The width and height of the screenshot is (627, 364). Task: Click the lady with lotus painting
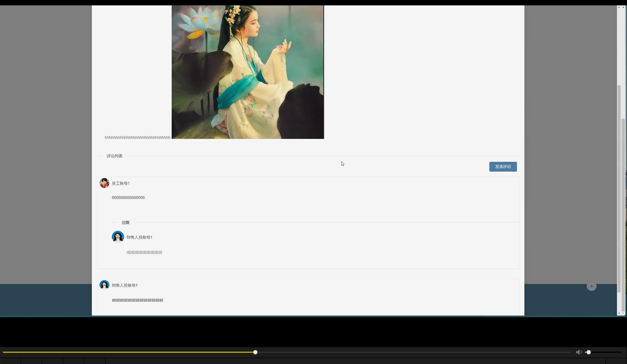(x=248, y=72)
